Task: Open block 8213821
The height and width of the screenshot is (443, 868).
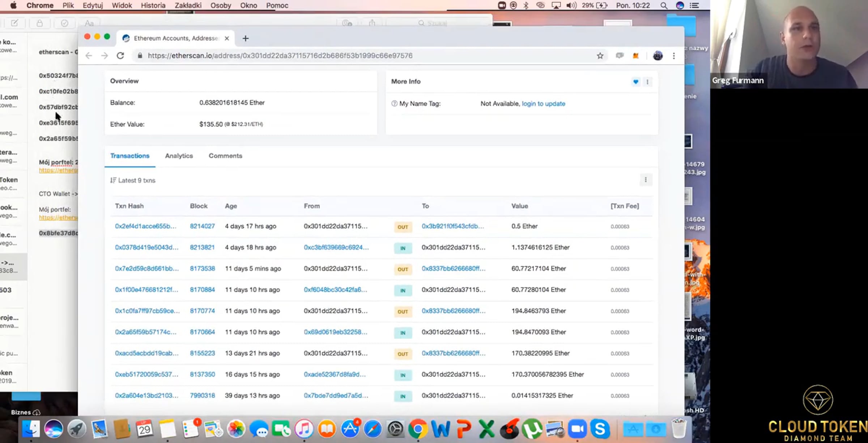Action: (202, 248)
